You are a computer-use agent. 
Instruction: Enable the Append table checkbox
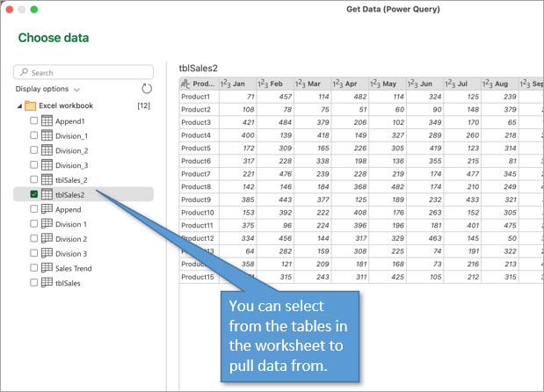34,209
